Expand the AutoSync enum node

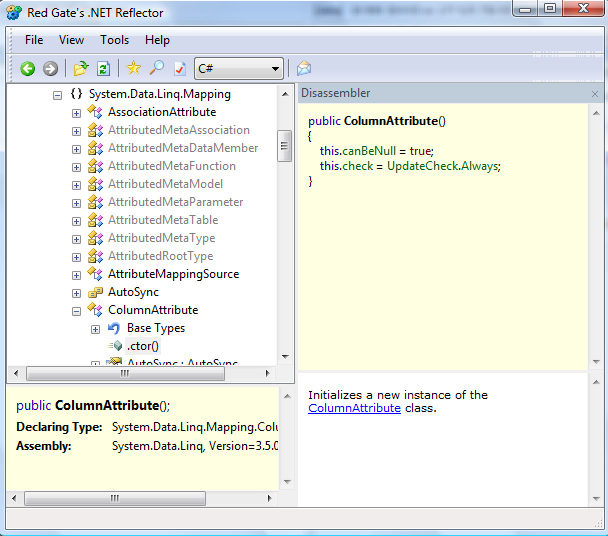point(76,293)
